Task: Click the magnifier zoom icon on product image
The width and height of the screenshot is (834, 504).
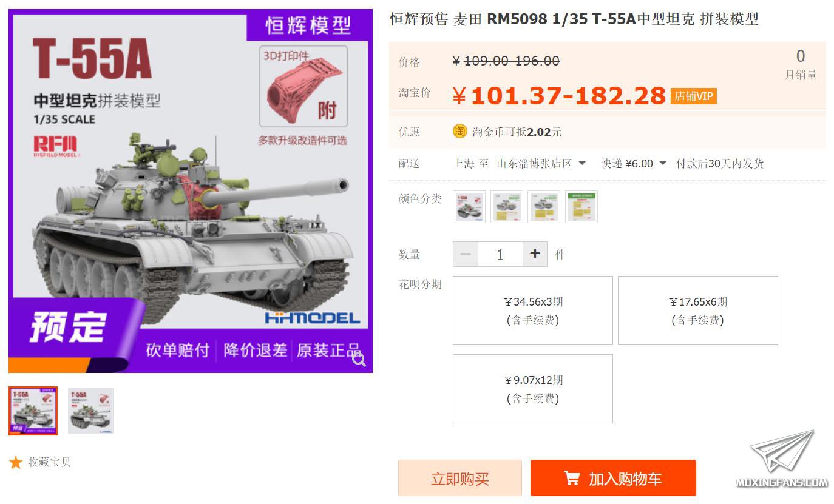Action: (359, 360)
